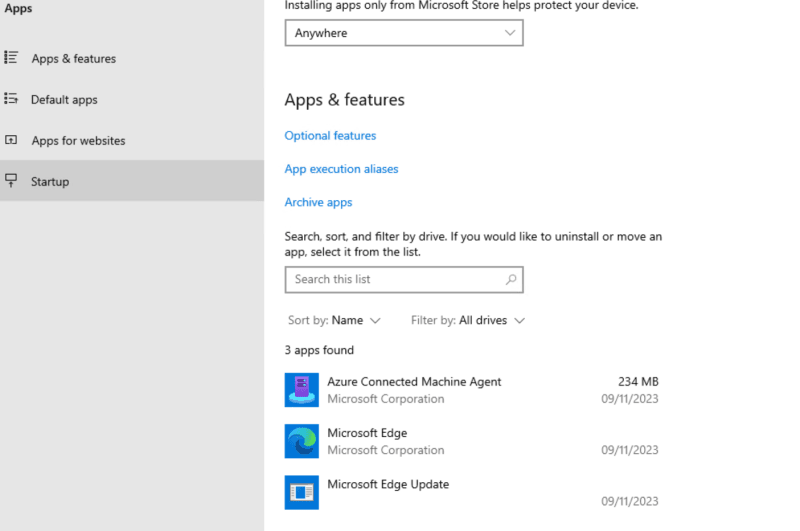Expand the Sort by Name dropdown

(334, 320)
